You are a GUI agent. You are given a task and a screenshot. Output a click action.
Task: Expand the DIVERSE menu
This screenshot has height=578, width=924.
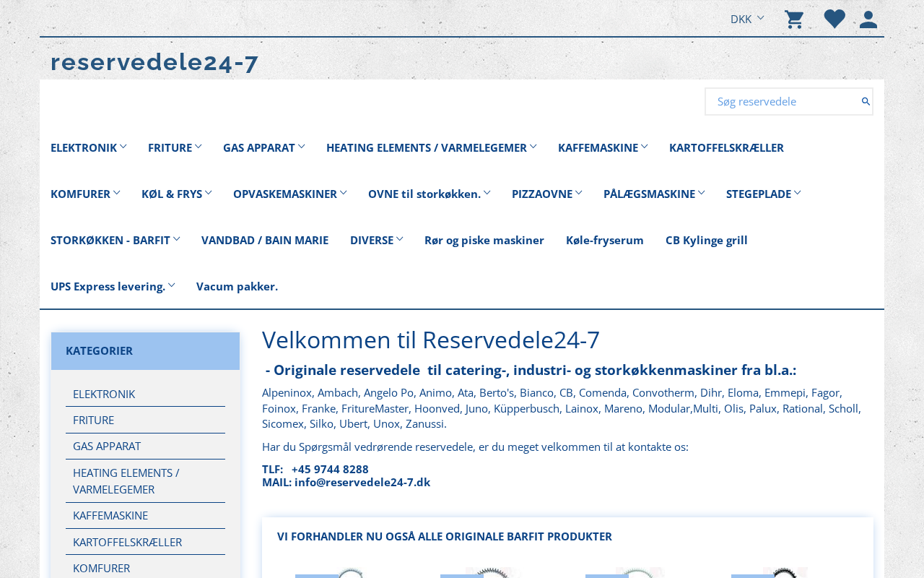[377, 240]
